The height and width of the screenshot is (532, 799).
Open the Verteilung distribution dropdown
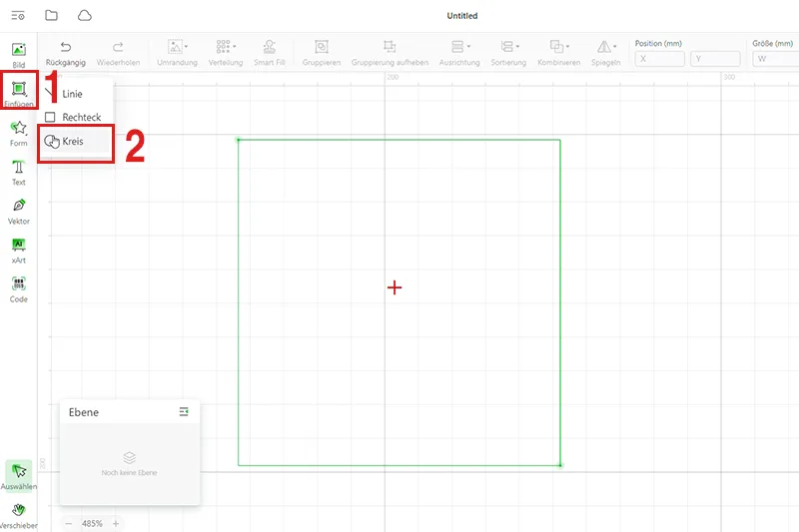[226, 54]
